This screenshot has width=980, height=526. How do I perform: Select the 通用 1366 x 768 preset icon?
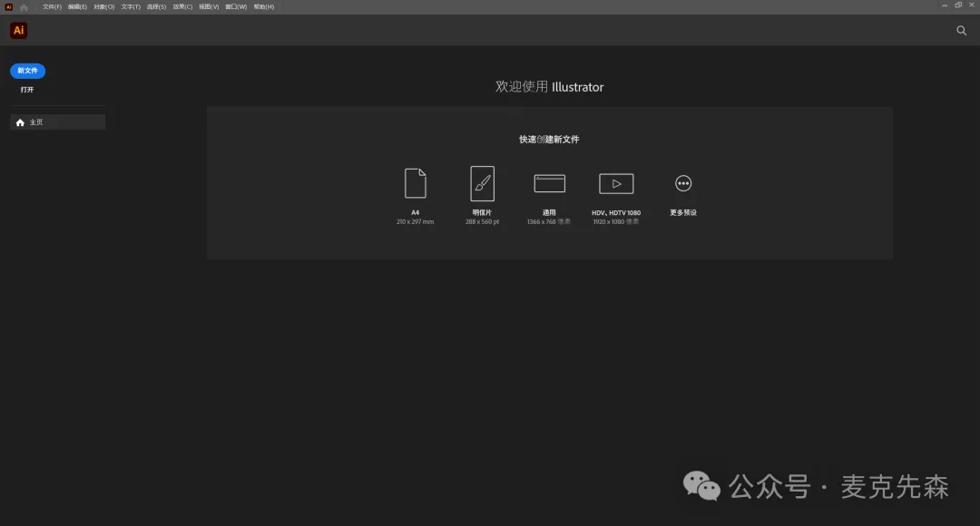(x=549, y=183)
